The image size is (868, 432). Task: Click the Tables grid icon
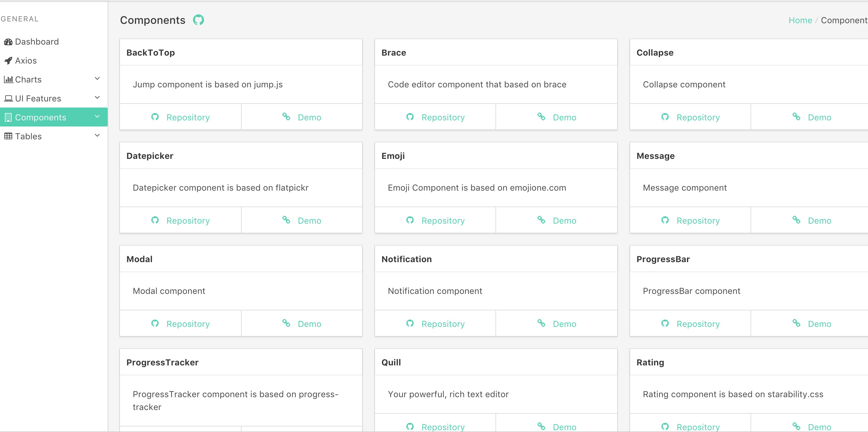click(x=8, y=136)
